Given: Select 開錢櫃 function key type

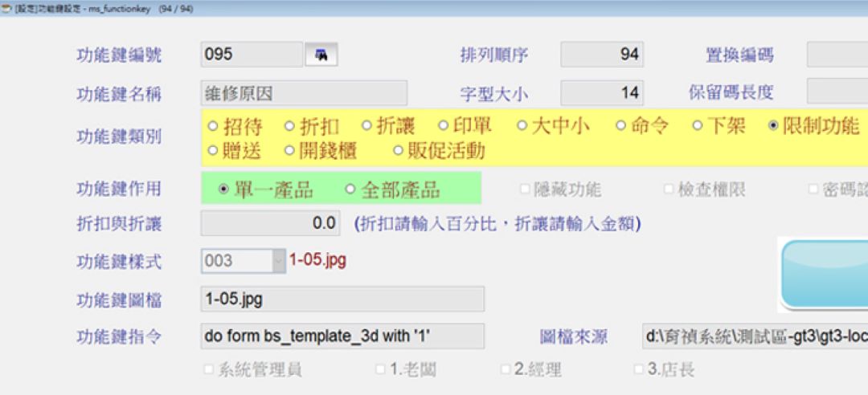Looking at the screenshot, I should coord(289,150).
